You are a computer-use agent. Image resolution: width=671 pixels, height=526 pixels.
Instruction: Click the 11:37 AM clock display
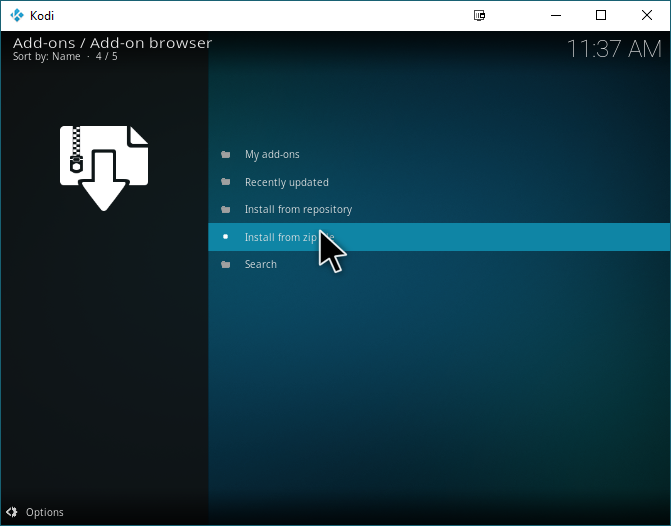click(614, 49)
